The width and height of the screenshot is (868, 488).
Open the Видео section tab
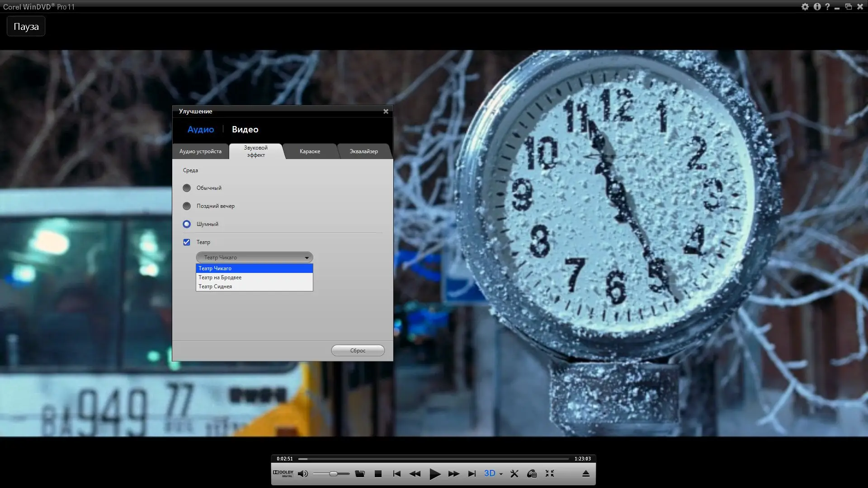[245, 130]
